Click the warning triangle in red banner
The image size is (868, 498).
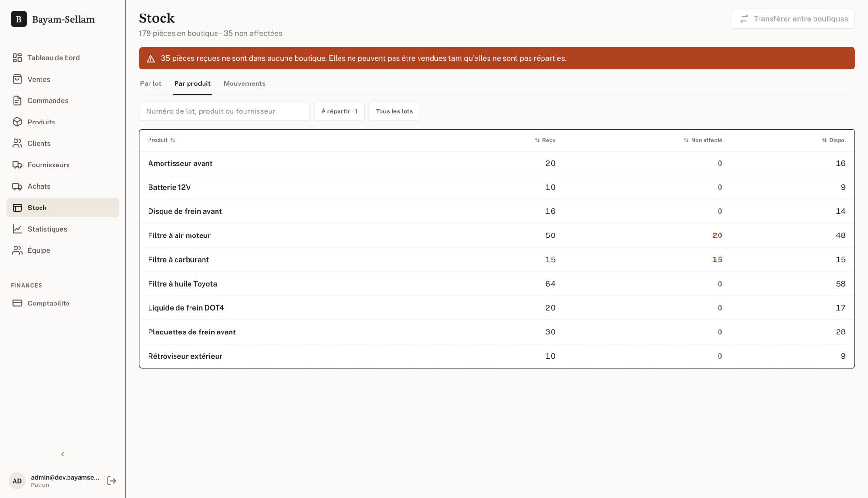(150, 58)
